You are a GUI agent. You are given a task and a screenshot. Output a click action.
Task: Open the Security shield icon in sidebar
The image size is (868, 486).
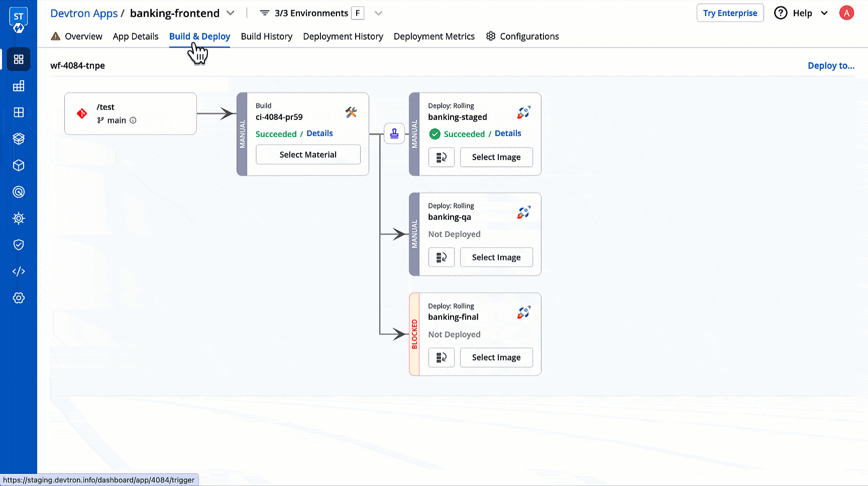pyautogui.click(x=19, y=245)
